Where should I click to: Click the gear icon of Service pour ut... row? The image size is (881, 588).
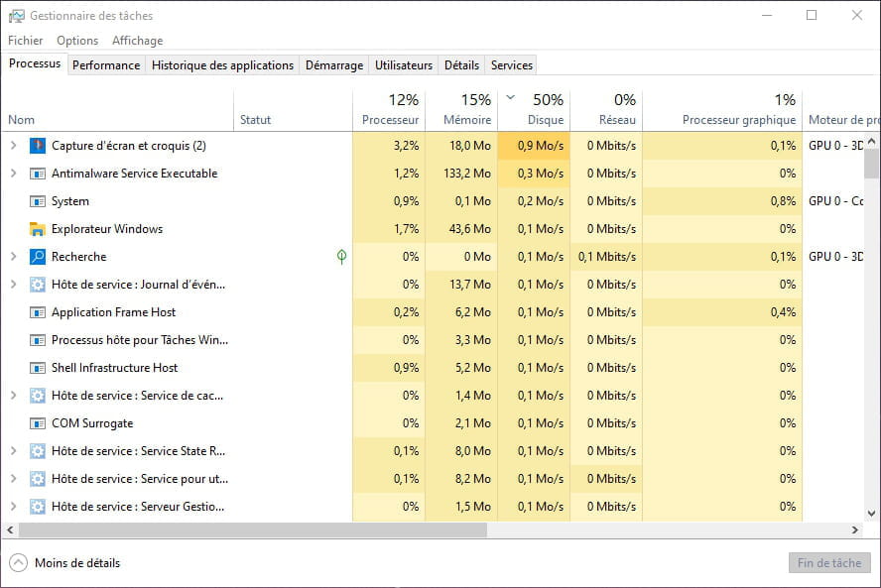(37, 479)
